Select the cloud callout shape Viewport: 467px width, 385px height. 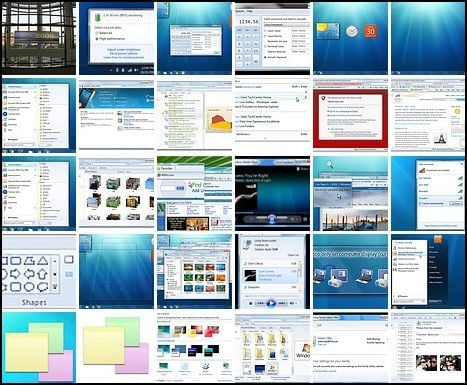42,287
